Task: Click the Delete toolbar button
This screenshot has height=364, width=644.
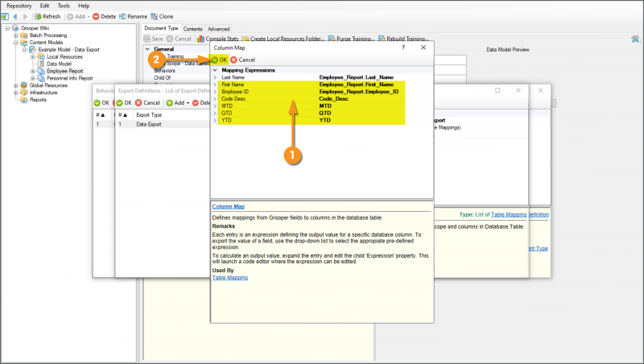Action: (105, 16)
